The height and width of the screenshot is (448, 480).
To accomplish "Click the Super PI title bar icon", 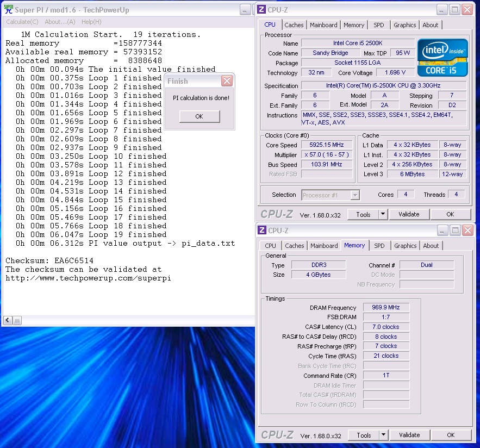I will point(9,9).
